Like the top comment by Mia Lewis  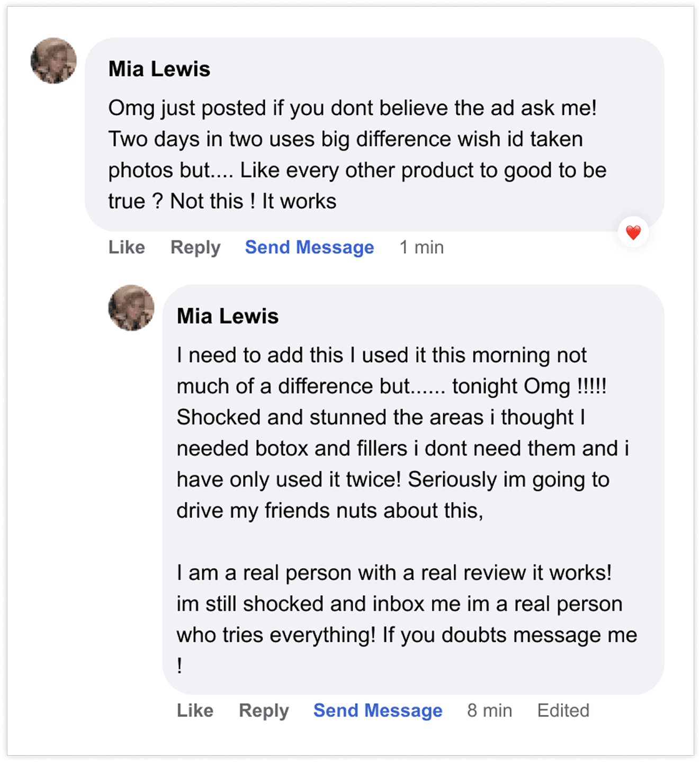coord(127,247)
